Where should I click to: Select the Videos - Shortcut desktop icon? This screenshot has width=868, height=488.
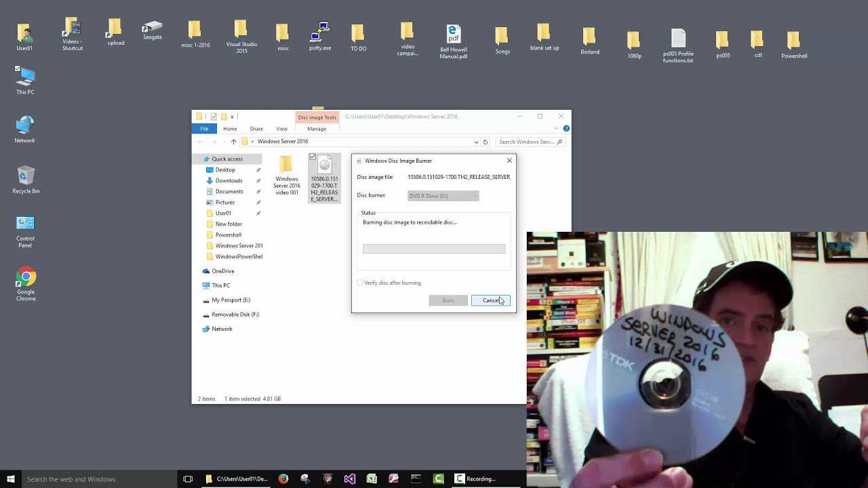click(x=72, y=35)
